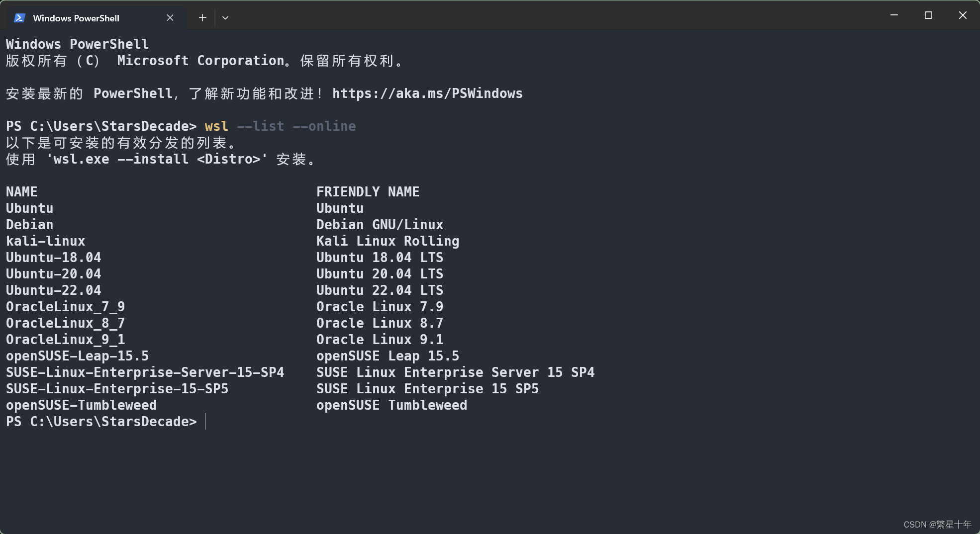Click 'SUSE-Linux-Enterprise-15-SP5' name entry
The height and width of the screenshot is (534, 980).
(117, 389)
